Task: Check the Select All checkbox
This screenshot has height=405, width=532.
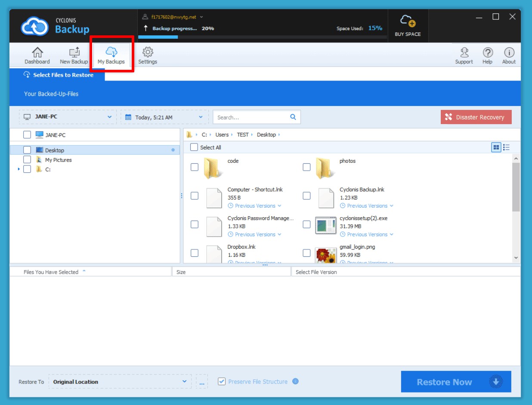Action: pyautogui.click(x=194, y=147)
